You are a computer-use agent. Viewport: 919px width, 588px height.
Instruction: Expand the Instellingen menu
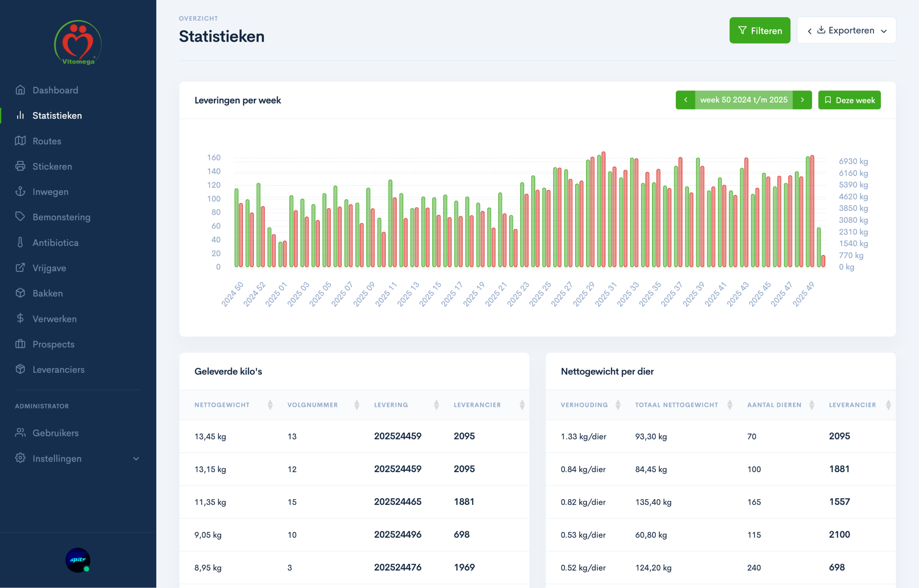pos(57,458)
